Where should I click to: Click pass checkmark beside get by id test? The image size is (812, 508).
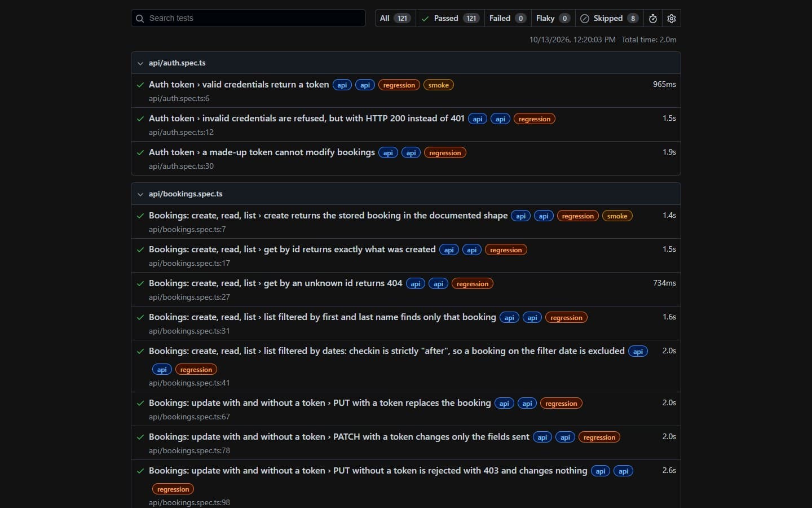(x=140, y=249)
